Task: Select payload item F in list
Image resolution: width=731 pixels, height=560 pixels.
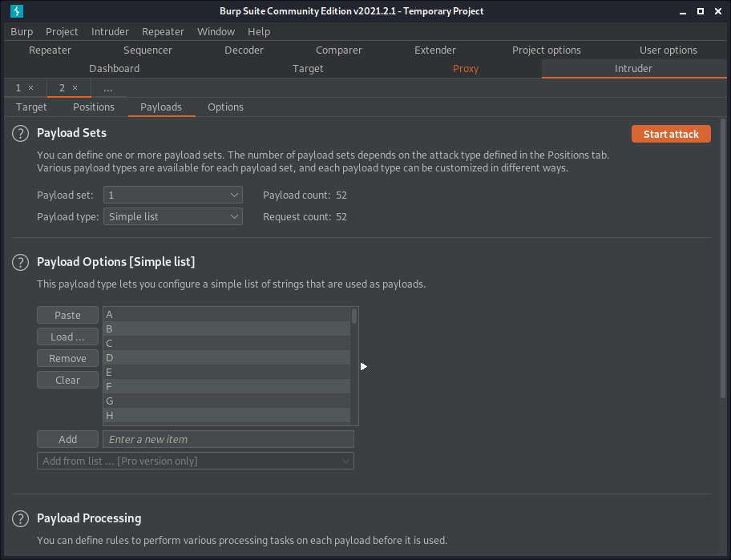Action: 227,387
